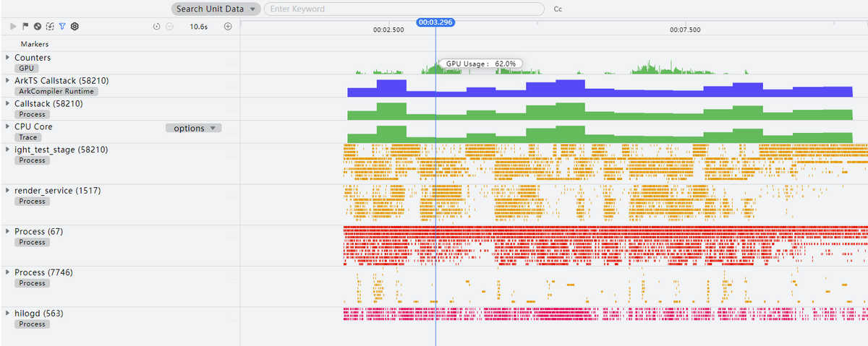This screenshot has height=346, width=868.
Task: Click the GPU tag under Counters
Action: click(26, 68)
